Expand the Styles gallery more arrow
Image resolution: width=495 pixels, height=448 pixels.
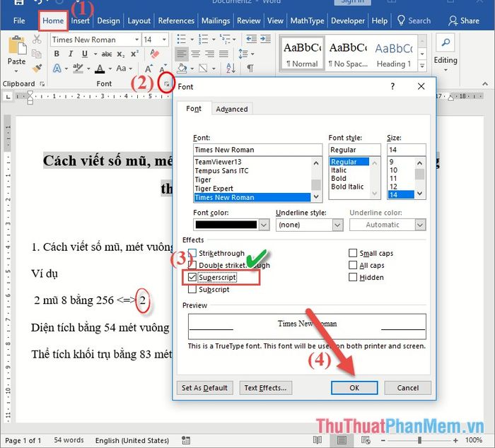(422, 66)
